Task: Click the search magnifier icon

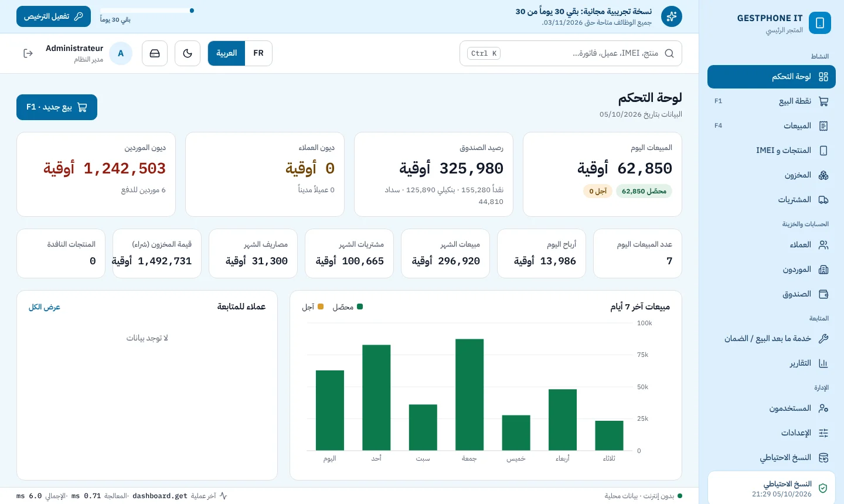Action: coord(669,53)
